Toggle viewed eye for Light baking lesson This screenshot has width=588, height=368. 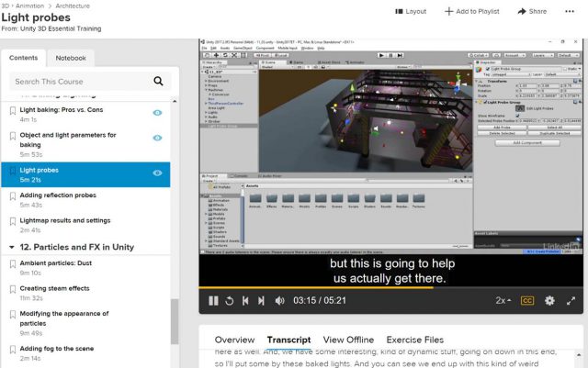[x=157, y=113]
